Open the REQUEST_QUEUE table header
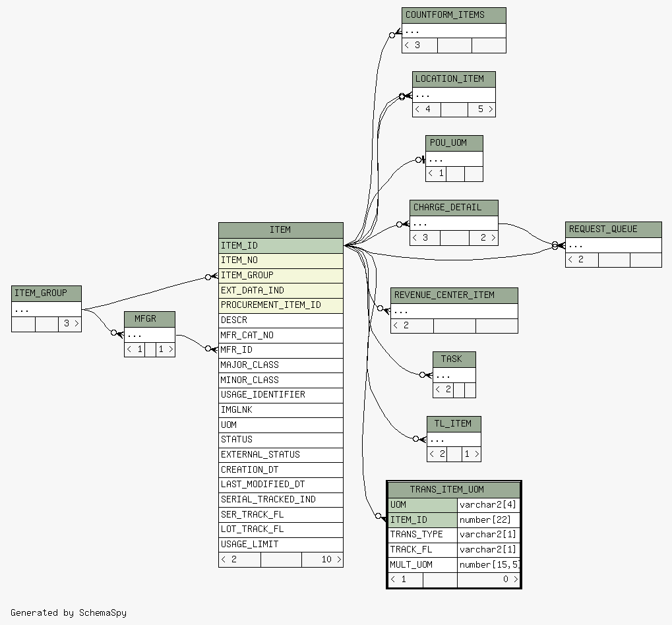The image size is (672, 625). pyautogui.click(x=613, y=229)
